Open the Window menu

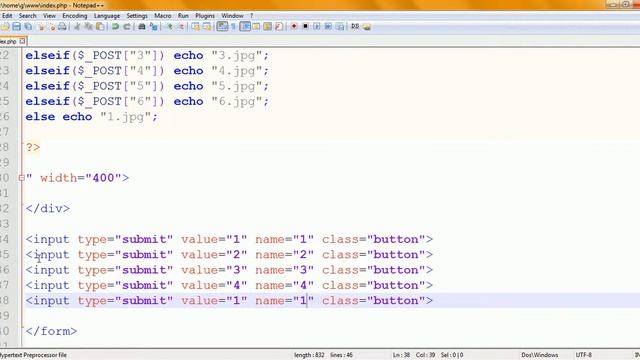pos(232,16)
